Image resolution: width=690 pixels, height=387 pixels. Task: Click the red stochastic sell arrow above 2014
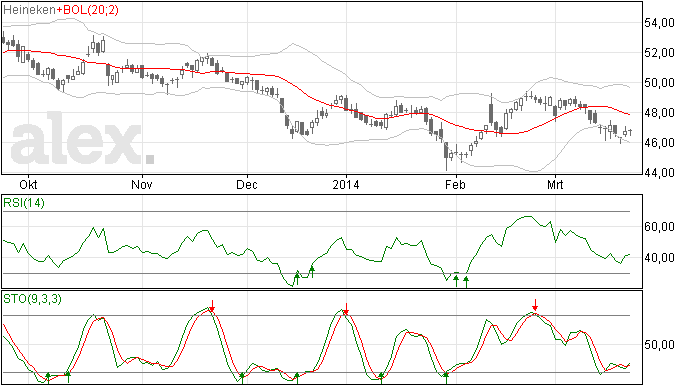click(346, 309)
